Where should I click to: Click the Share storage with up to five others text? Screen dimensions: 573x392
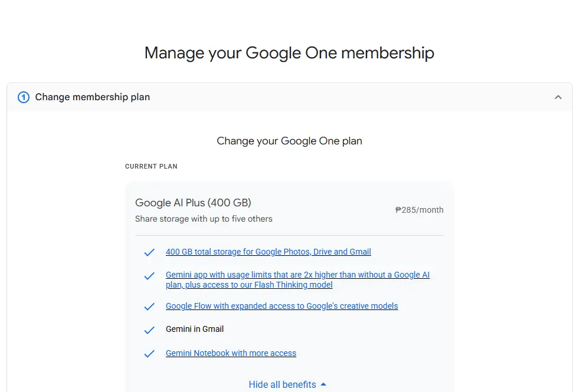tap(204, 219)
